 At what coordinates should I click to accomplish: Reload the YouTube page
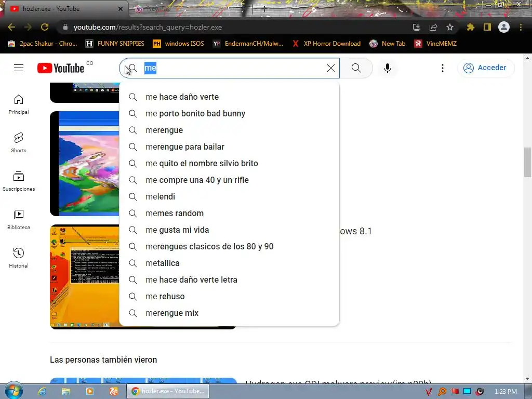[x=45, y=27]
